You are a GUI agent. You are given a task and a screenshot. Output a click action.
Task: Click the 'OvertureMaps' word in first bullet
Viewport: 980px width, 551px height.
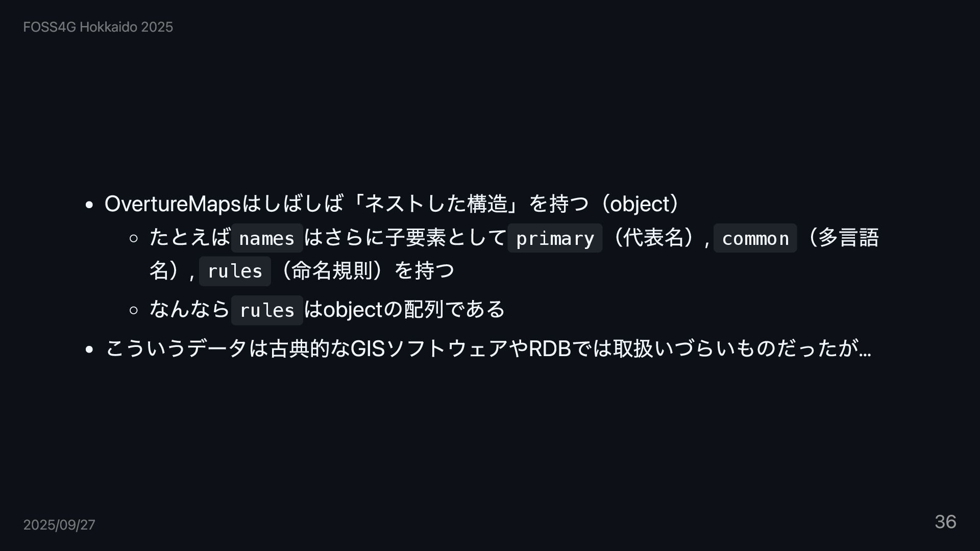point(173,204)
